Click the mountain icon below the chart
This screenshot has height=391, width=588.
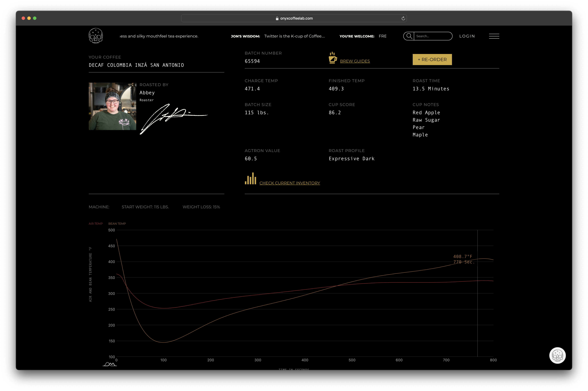click(x=110, y=364)
